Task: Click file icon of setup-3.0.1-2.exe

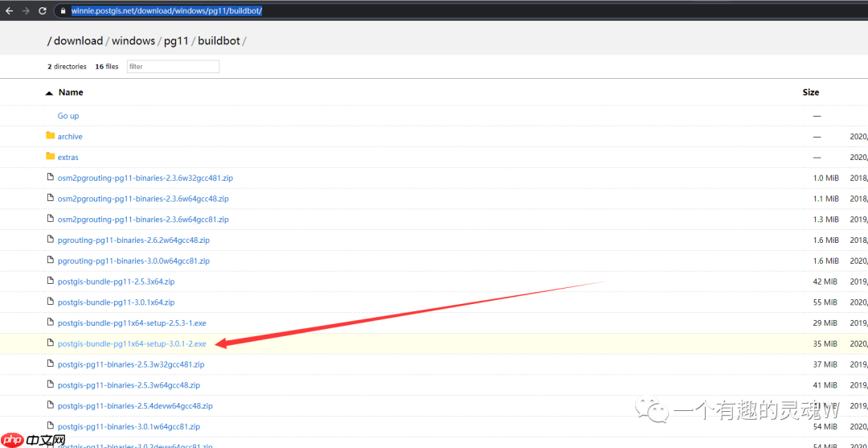Action: click(x=51, y=343)
